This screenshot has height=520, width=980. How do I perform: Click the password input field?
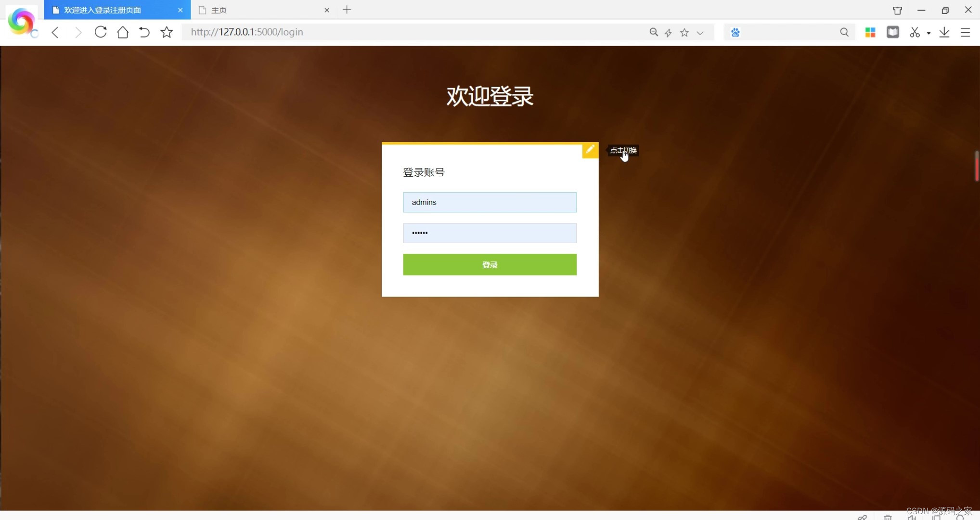point(490,232)
